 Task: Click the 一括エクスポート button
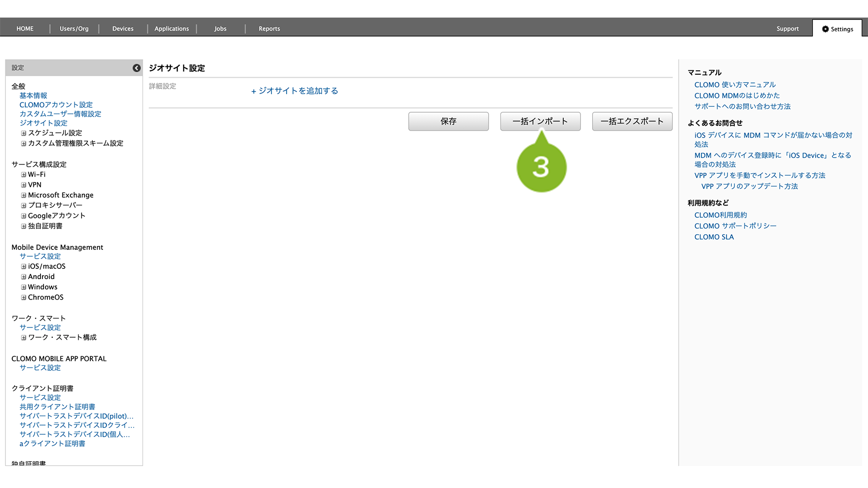coord(632,122)
